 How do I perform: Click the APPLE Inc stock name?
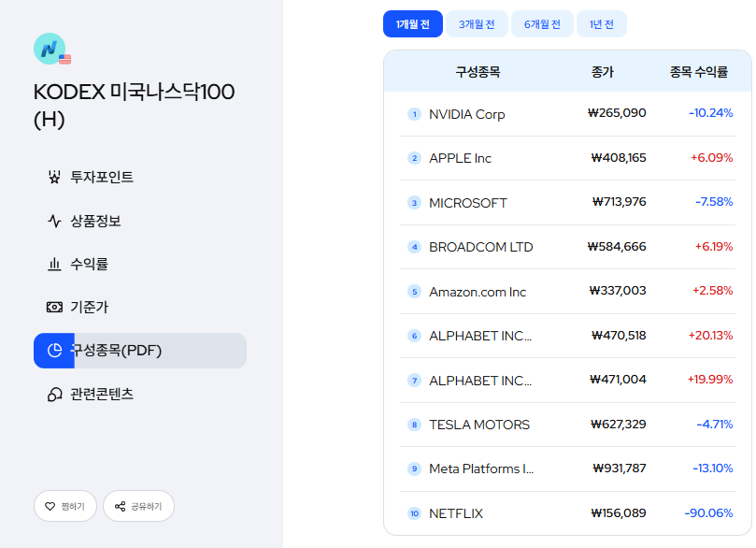tap(460, 158)
